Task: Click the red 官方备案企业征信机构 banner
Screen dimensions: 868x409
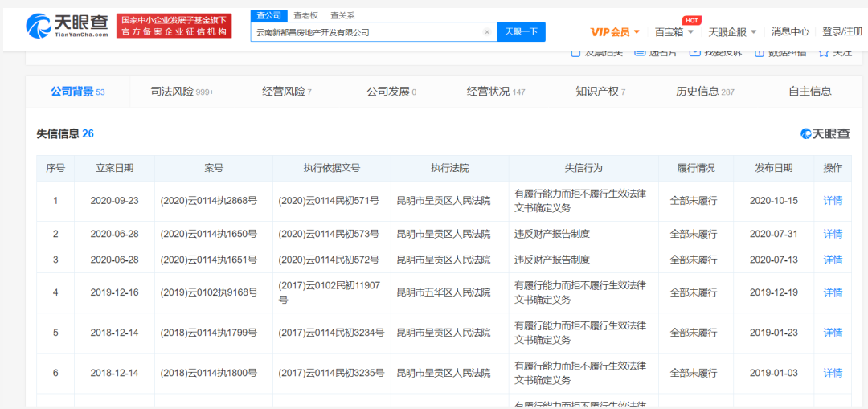Action: point(174,26)
